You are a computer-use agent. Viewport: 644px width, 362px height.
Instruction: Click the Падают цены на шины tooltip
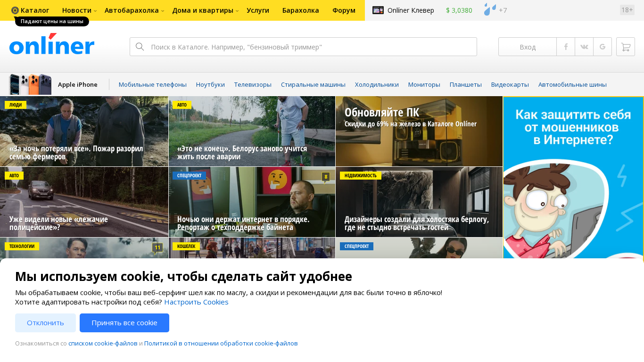pos(52,21)
